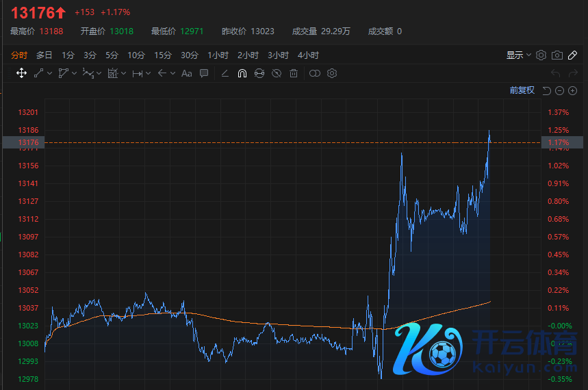Select the crosshair move cursor tool
This screenshot has width=588, height=390.
(21, 73)
